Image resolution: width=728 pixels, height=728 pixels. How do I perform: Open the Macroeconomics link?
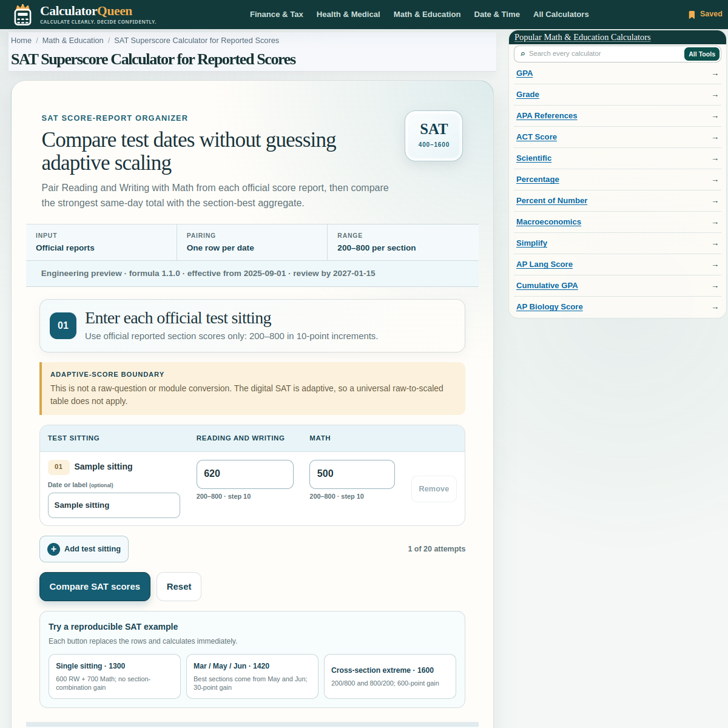548,222
